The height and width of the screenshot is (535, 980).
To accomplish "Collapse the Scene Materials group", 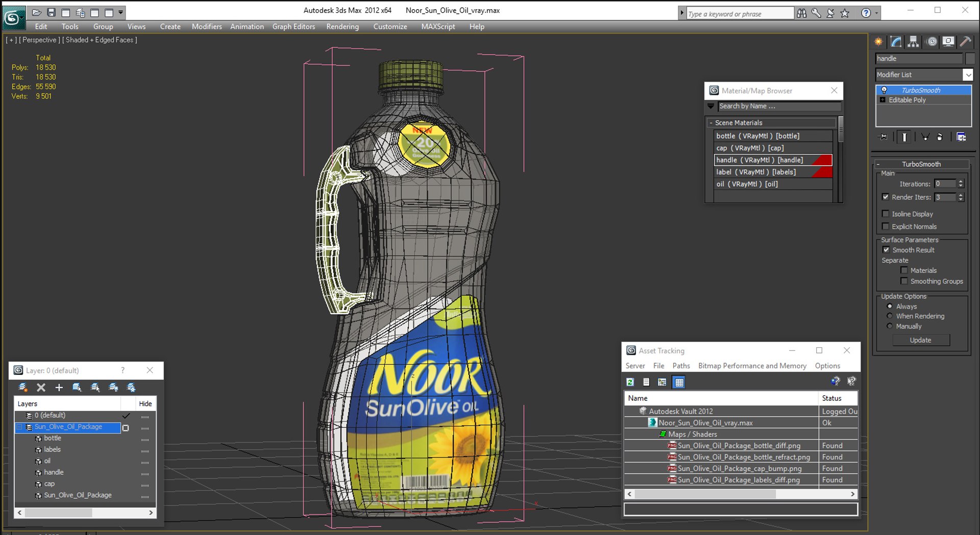I will coord(710,123).
